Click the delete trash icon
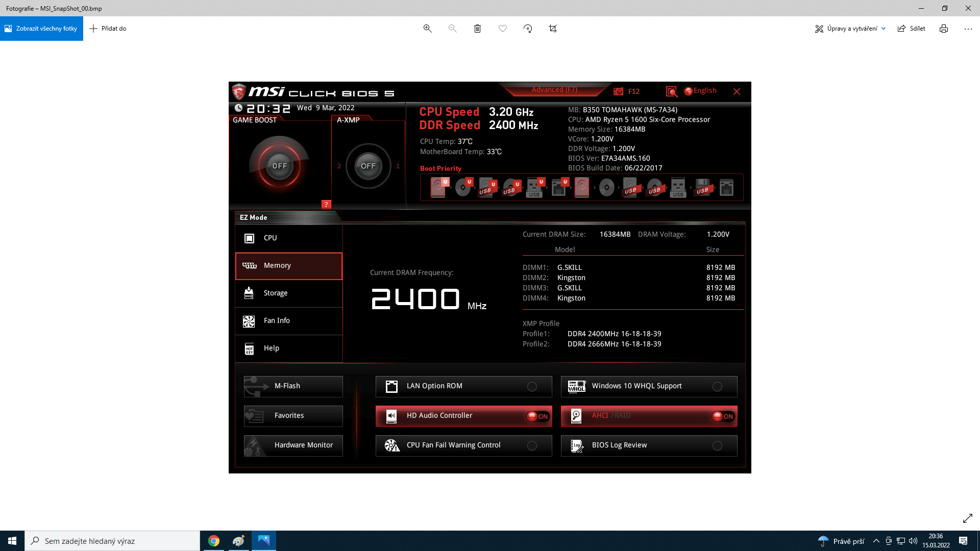 (x=477, y=29)
